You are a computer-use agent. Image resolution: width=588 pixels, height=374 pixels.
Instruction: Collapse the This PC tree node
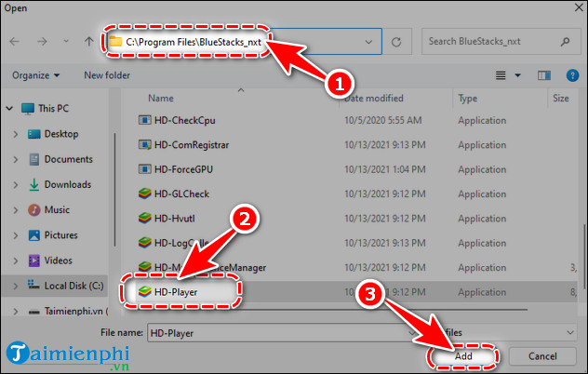[x=9, y=109]
